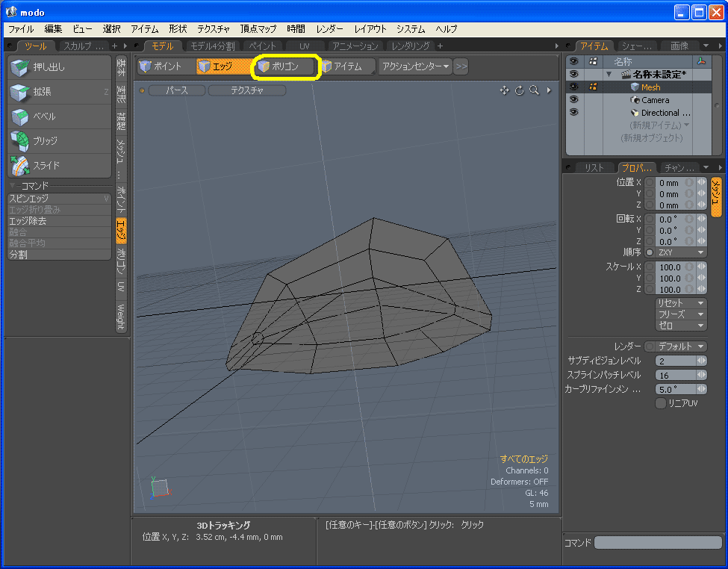Select the ベベル bevel tool
The image size is (728, 569).
(60, 116)
